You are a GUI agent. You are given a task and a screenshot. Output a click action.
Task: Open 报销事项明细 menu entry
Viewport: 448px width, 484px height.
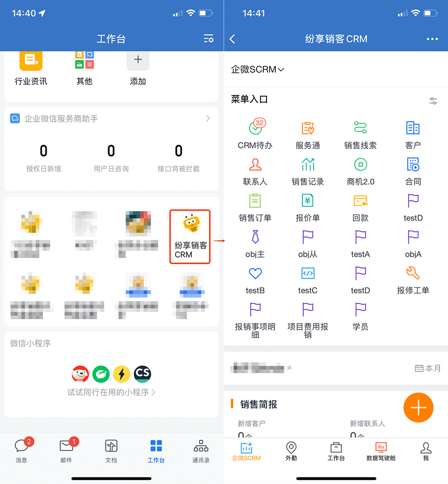255,320
